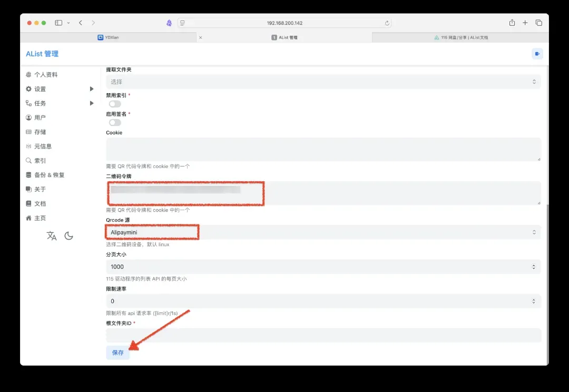Screen dimensions: 569x392
Task: Click the 设置 gear icon
Action: 28,89
